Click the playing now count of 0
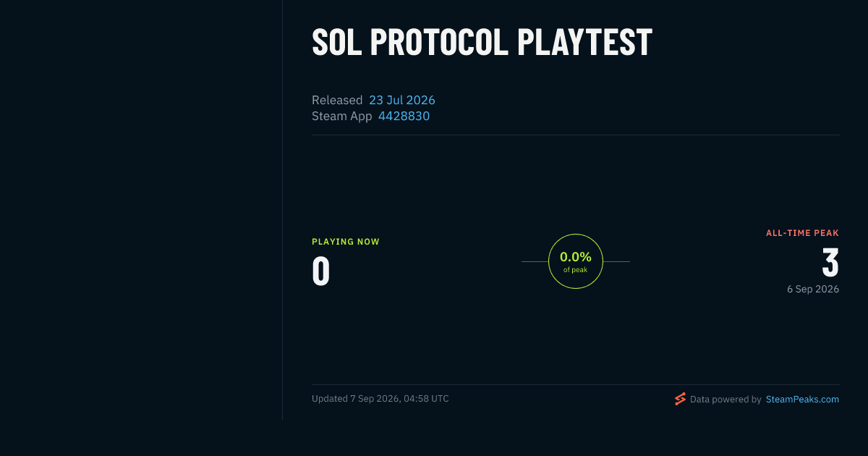The height and width of the screenshot is (456, 868). (321, 271)
